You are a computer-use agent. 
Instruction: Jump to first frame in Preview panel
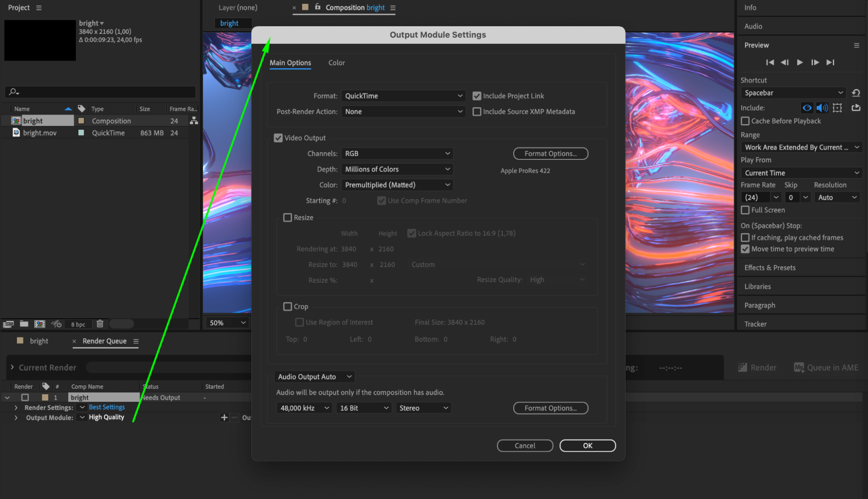pyautogui.click(x=770, y=63)
